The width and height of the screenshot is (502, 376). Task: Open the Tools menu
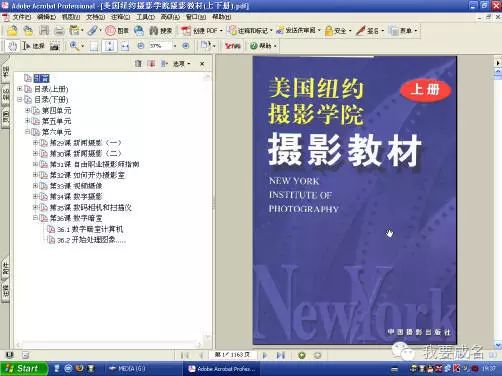click(145, 17)
